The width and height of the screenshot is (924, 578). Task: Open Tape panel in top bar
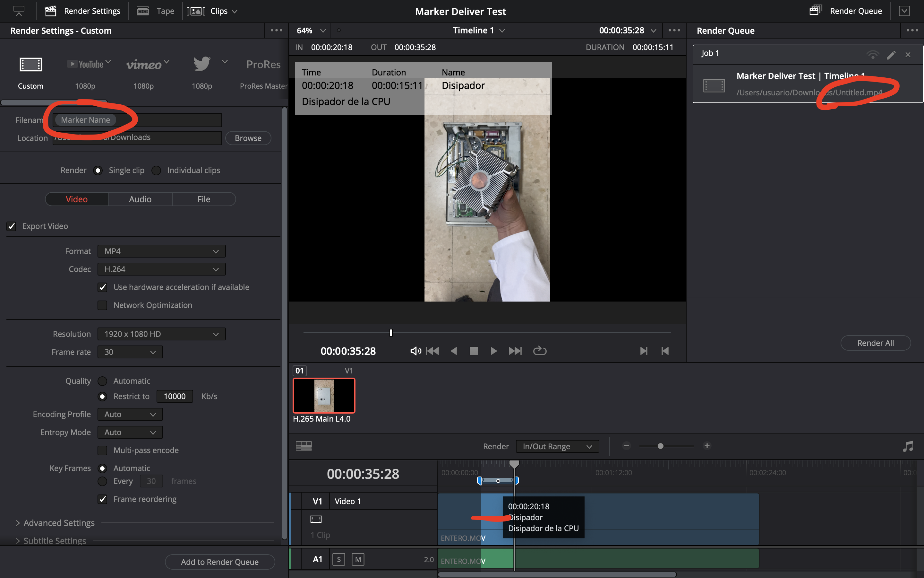click(155, 11)
